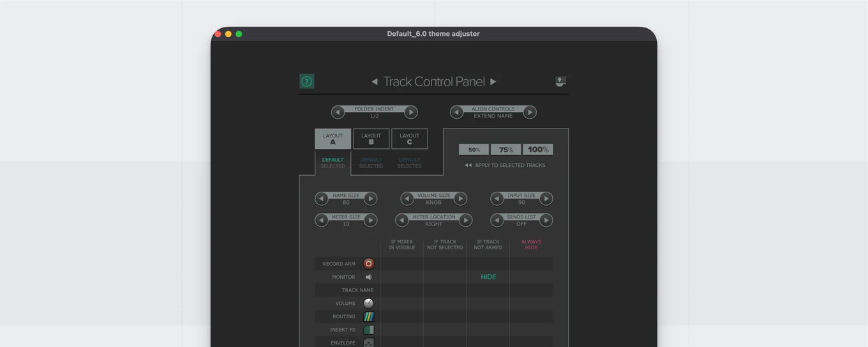The image size is (868, 347).
Task: Toggle Insert FX always hide cell
Action: click(531, 330)
